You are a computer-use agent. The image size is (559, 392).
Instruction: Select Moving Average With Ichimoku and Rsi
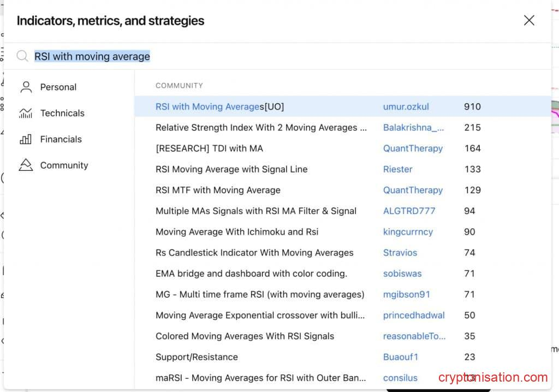click(x=237, y=232)
